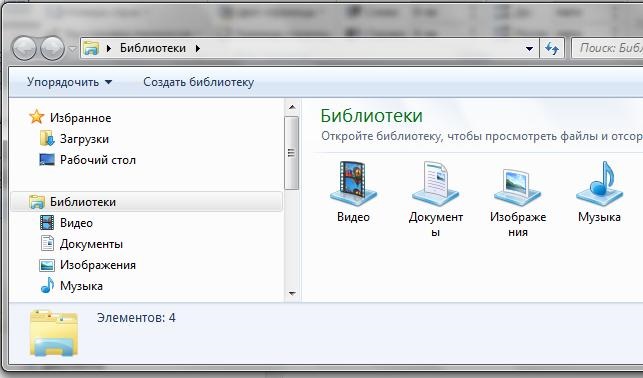Open Рабочий стол in navigation pane

tap(98, 160)
